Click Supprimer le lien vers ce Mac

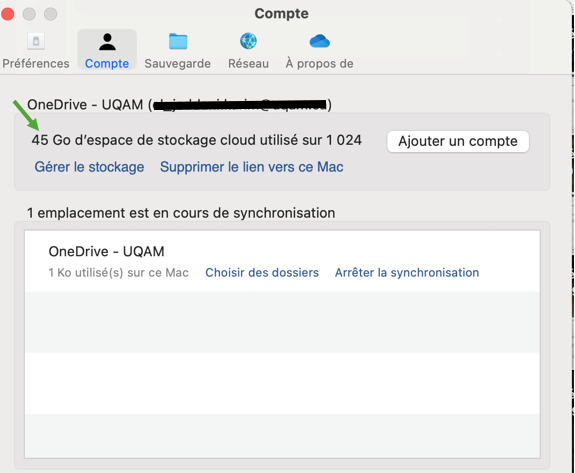pyautogui.click(x=252, y=167)
